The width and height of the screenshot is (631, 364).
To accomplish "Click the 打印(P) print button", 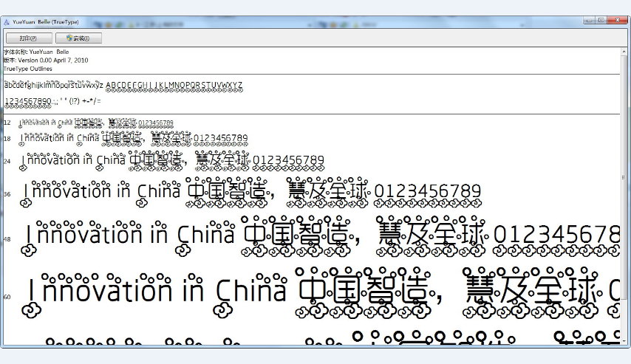I will tap(29, 38).
